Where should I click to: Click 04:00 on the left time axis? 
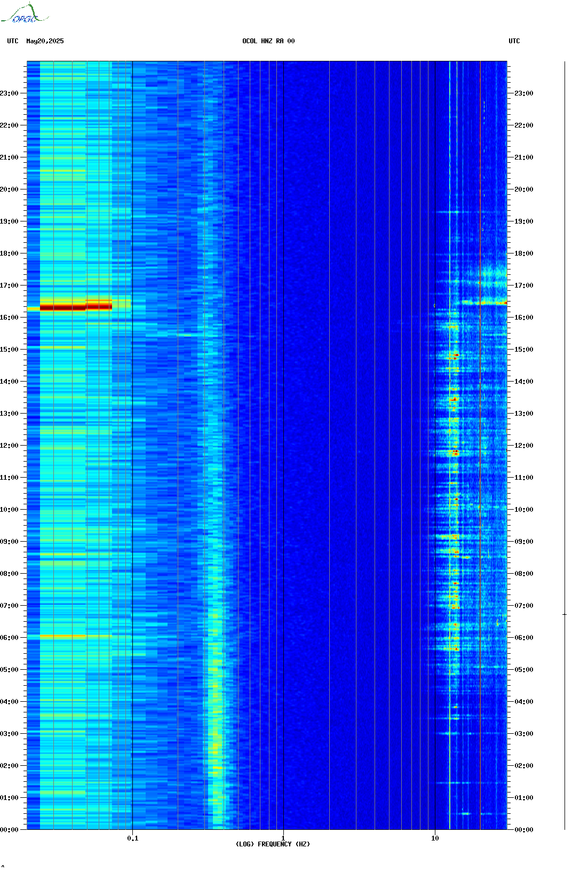pyautogui.click(x=9, y=702)
